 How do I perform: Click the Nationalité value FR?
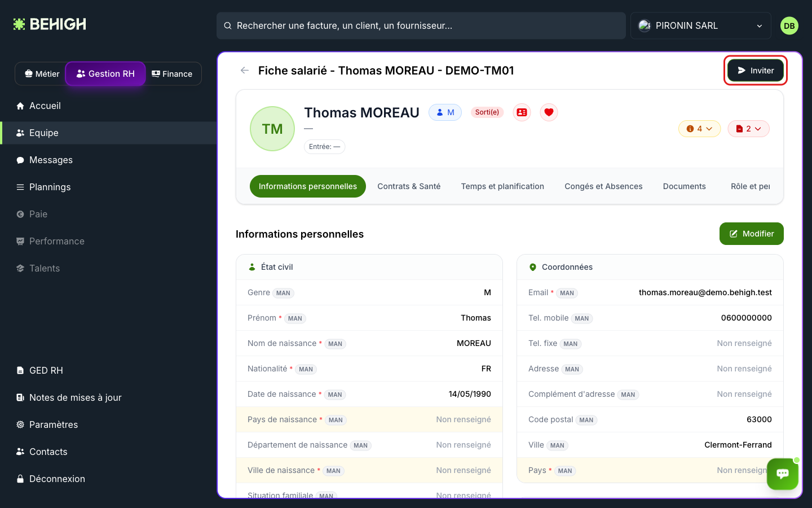pyautogui.click(x=486, y=369)
